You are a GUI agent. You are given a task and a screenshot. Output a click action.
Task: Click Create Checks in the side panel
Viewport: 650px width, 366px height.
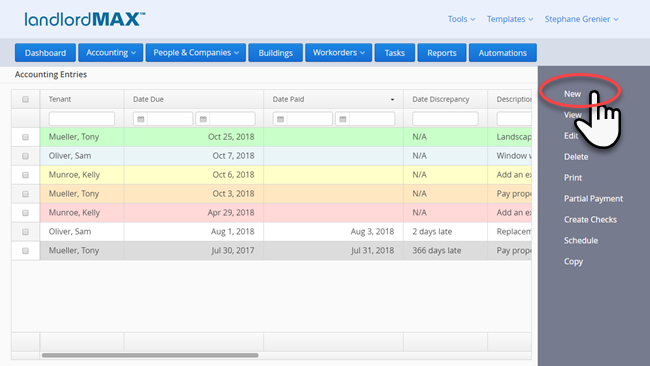(590, 219)
